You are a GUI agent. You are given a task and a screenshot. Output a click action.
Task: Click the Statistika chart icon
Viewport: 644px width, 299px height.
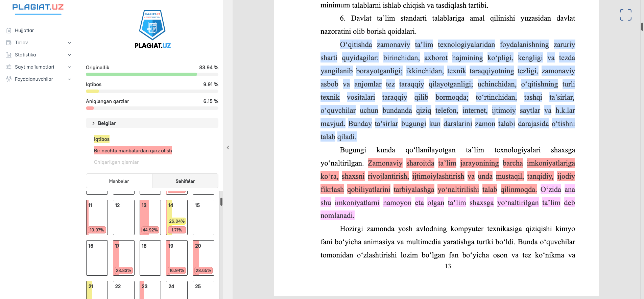tap(9, 55)
